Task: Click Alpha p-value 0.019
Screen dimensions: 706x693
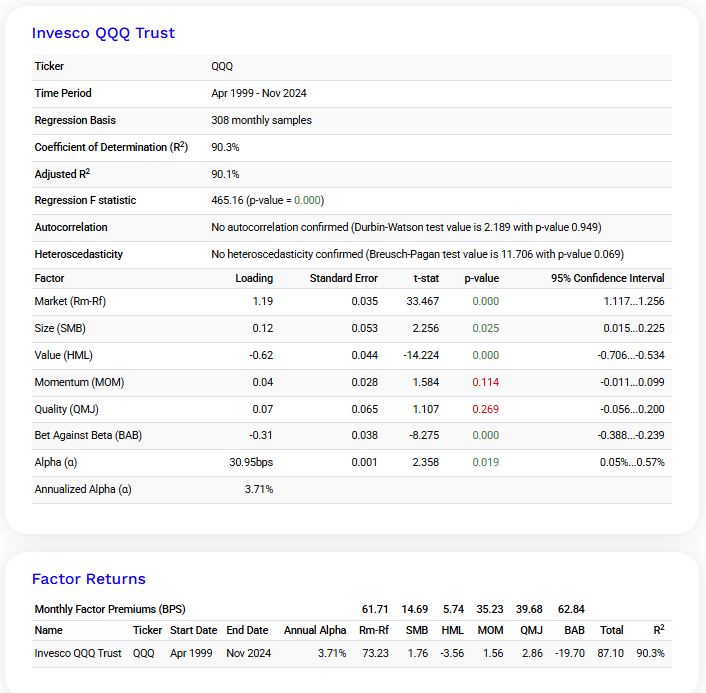Action: point(485,462)
